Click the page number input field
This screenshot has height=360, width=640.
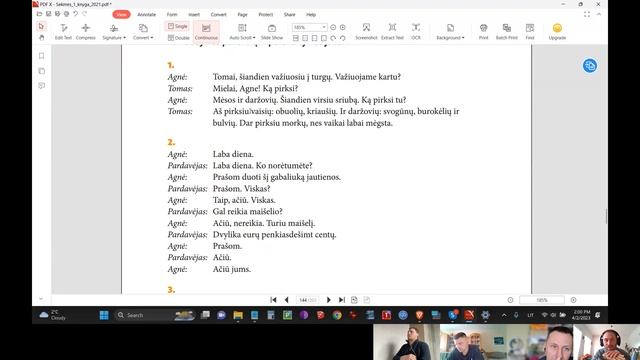[307, 300]
